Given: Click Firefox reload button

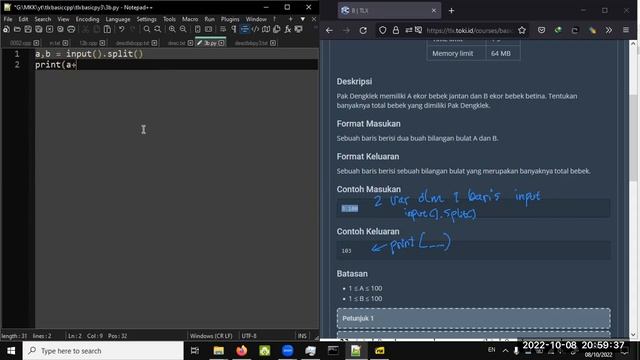Looking at the screenshot, I should 363,30.
